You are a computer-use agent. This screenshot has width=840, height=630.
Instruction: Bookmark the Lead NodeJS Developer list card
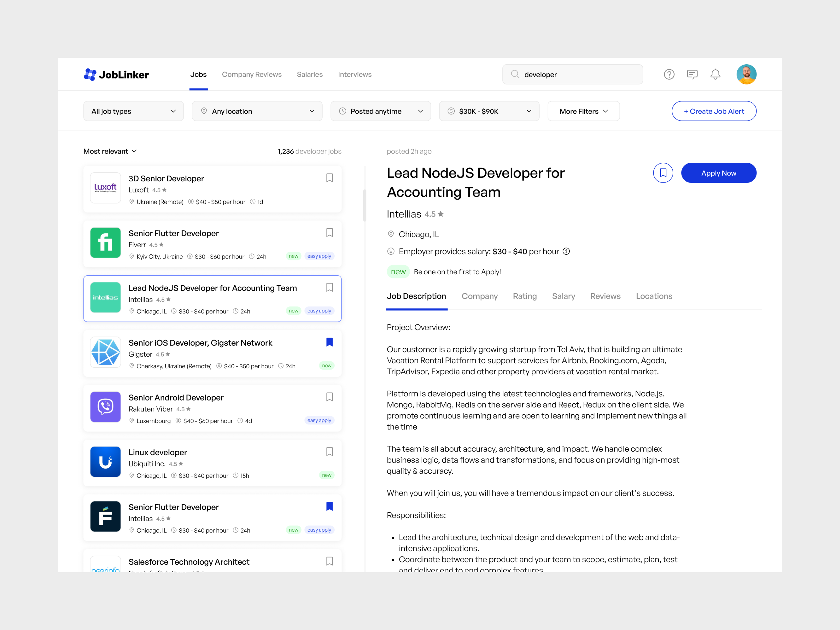coord(329,287)
